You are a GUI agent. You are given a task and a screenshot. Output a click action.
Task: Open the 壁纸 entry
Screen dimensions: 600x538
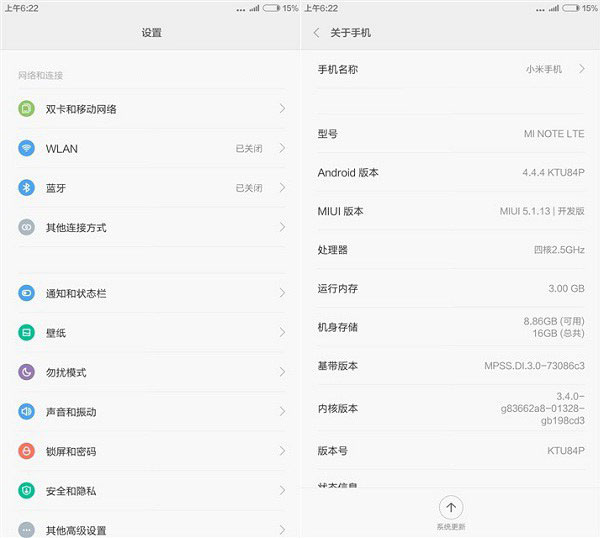tap(151, 332)
